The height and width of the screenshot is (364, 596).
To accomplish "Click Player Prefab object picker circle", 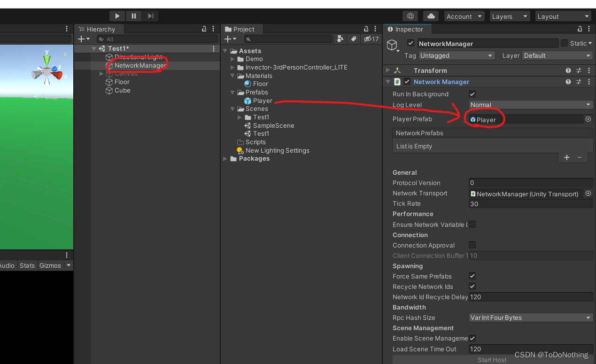I will tap(588, 119).
